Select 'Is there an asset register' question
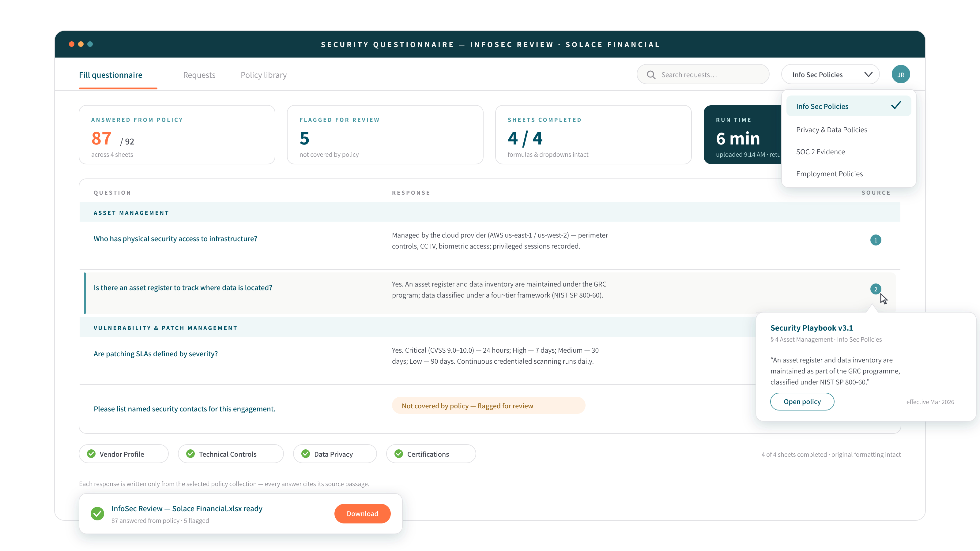 coord(183,287)
